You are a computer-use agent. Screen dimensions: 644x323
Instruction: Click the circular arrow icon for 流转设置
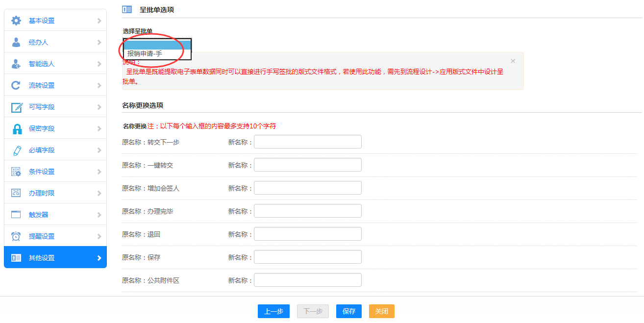coord(16,85)
